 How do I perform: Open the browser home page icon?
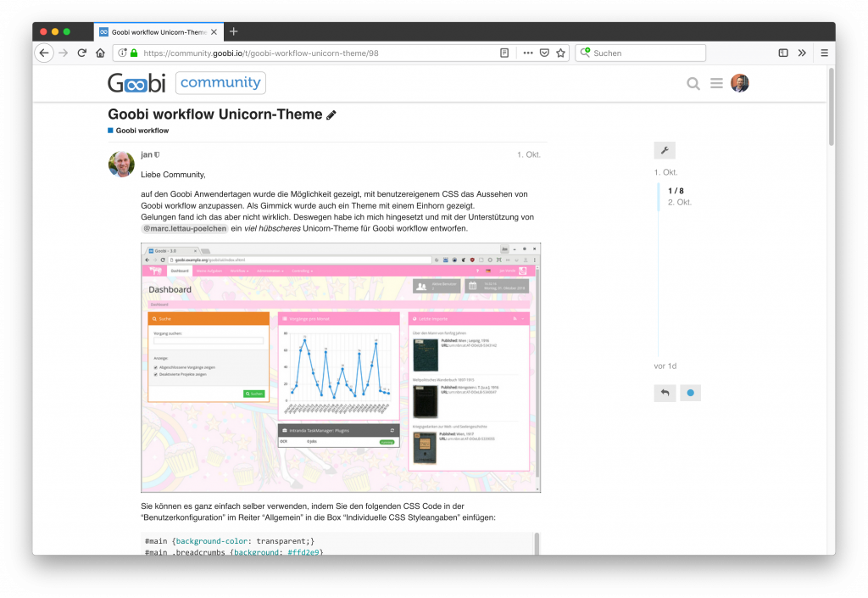click(100, 53)
